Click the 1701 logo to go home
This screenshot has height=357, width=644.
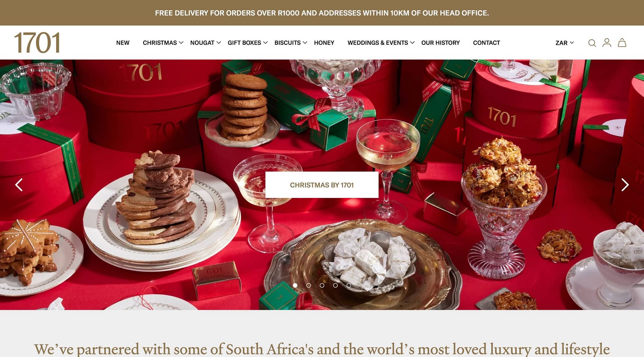pos(37,42)
